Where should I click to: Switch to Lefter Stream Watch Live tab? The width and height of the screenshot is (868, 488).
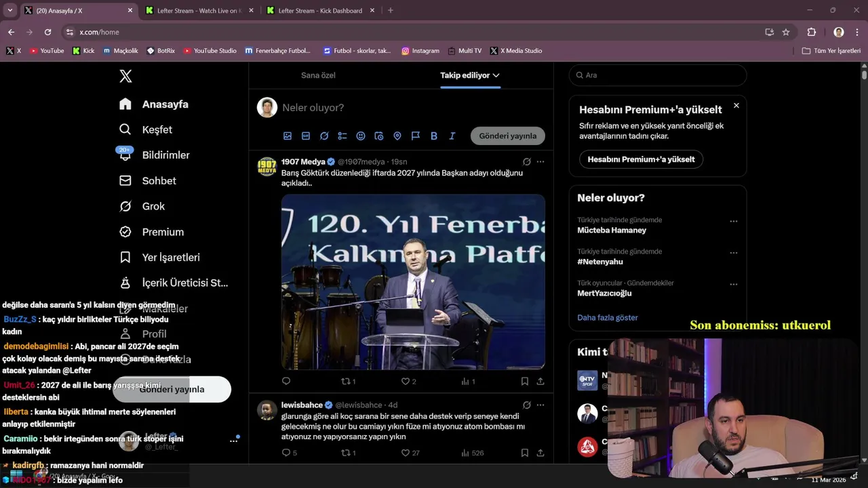[199, 11]
